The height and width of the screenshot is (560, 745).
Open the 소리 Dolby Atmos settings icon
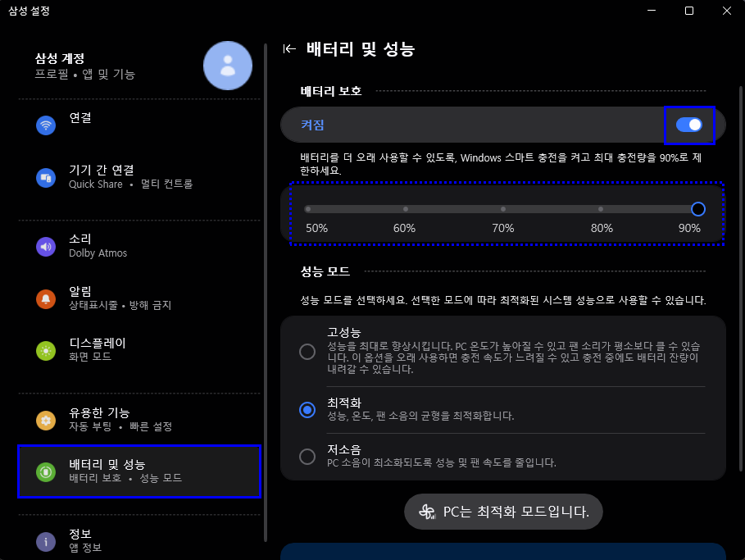46,247
